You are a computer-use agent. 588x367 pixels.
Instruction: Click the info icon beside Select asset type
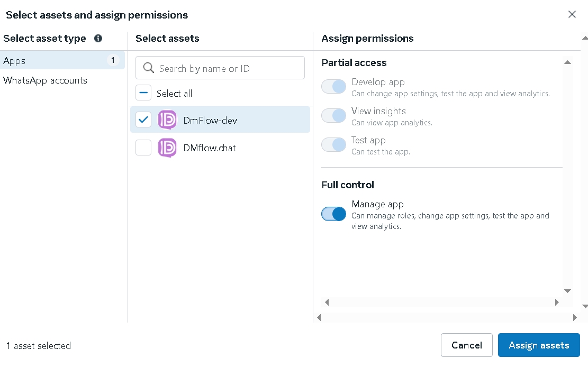[x=98, y=39]
